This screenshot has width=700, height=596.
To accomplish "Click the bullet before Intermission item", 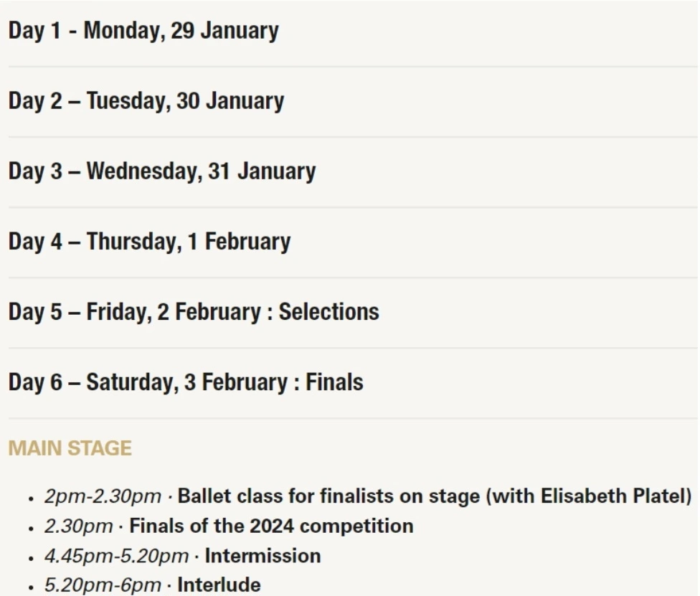I will tap(32, 557).
